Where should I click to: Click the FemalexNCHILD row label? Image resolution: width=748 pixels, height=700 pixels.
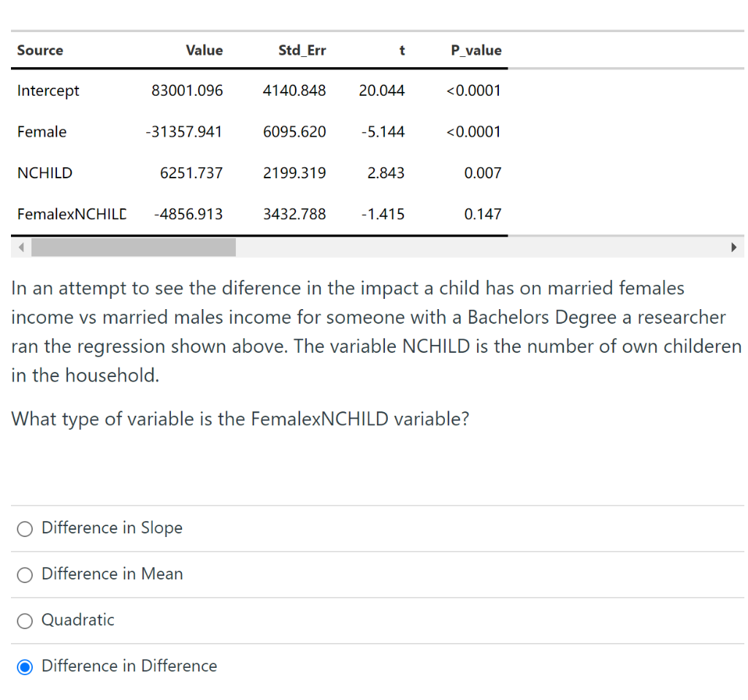pyautogui.click(x=72, y=214)
